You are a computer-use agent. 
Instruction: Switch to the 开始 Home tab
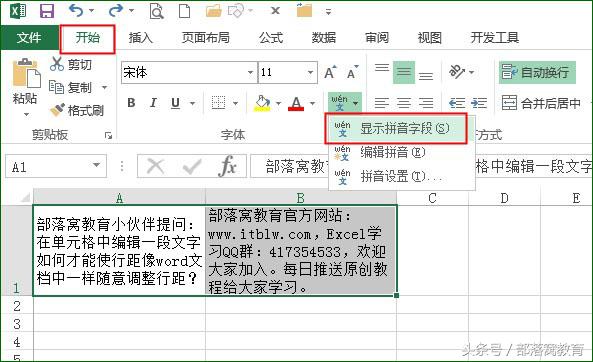pos(87,37)
